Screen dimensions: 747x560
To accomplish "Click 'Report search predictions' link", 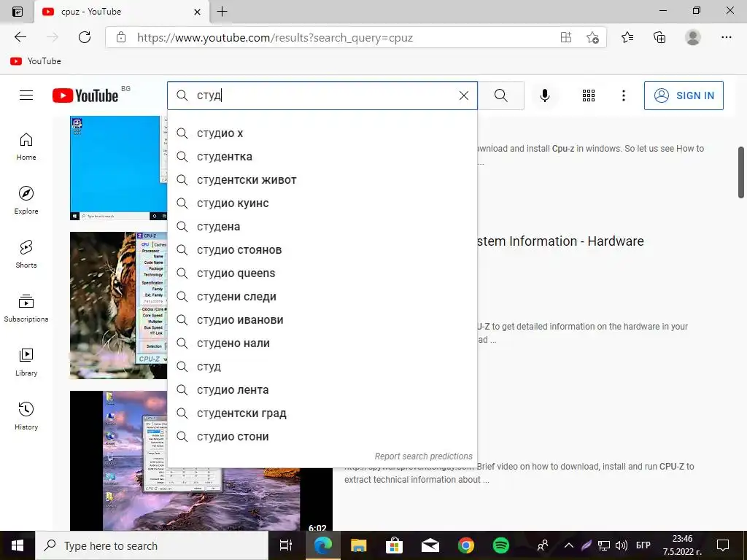I will pos(423,456).
